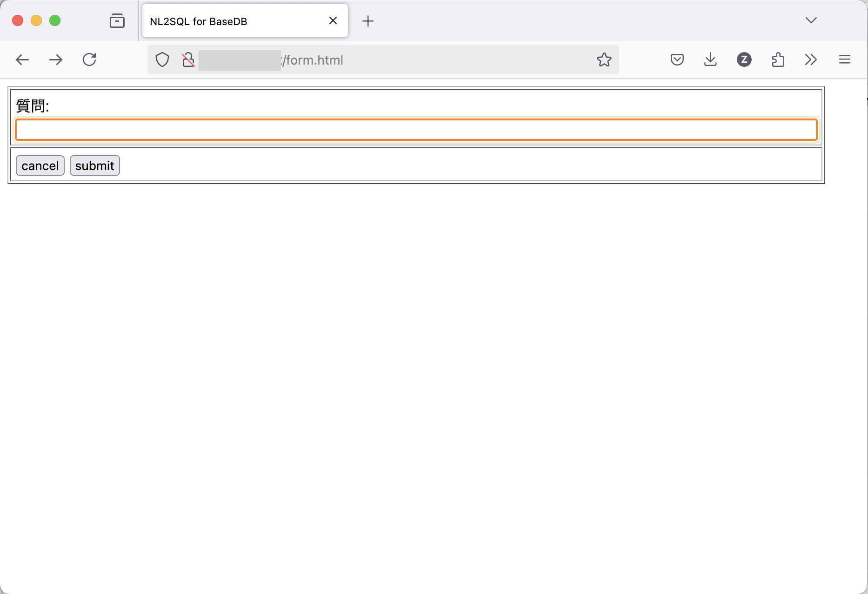Open a new tab with plus
Screen dimensions: 868x594
tap(368, 21)
